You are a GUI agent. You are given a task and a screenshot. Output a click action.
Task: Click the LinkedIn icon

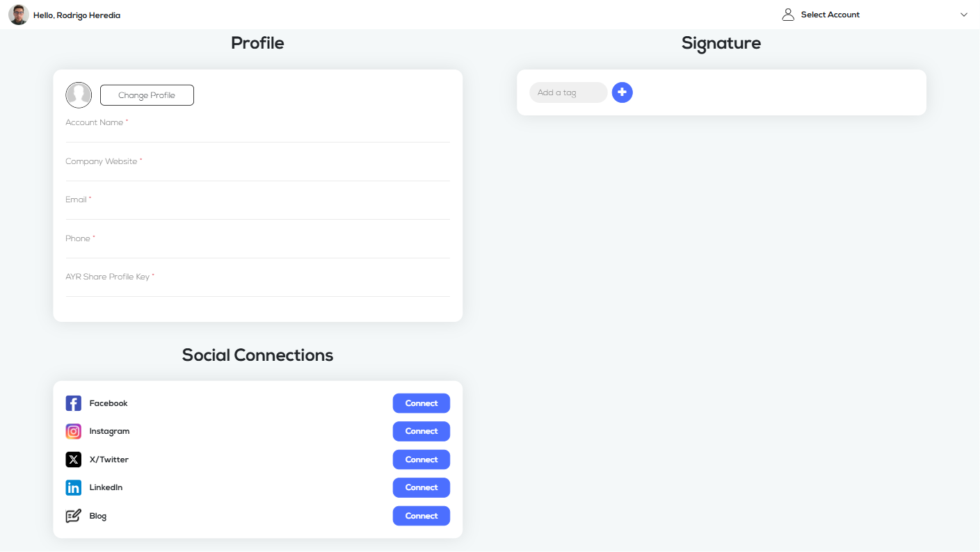73,487
